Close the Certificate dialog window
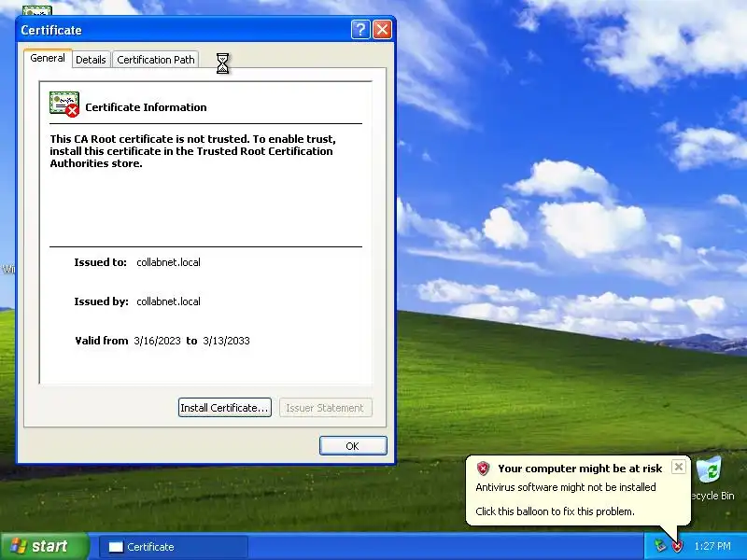Image resolution: width=747 pixels, height=560 pixels. click(x=382, y=30)
